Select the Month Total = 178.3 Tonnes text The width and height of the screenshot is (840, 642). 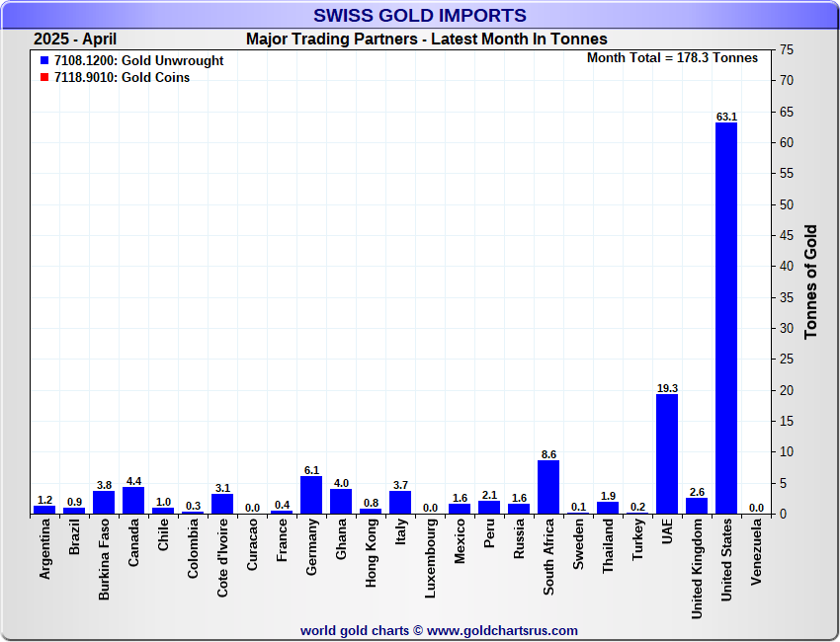pyautogui.click(x=672, y=58)
